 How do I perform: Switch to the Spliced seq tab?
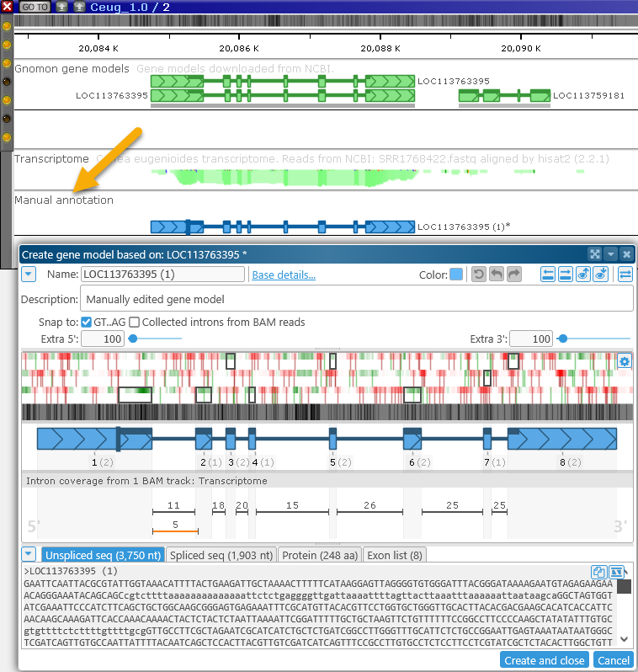(222, 555)
